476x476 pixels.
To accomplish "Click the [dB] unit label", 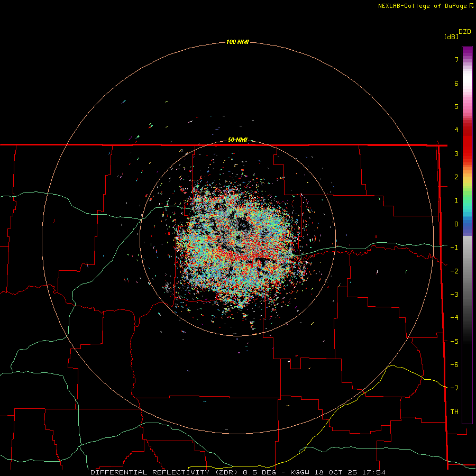I will (452, 36).
